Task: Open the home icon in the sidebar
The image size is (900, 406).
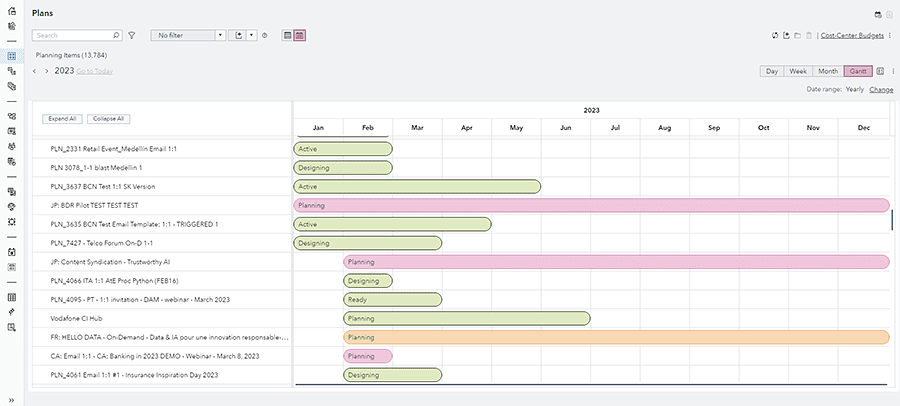Action: pos(12,11)
